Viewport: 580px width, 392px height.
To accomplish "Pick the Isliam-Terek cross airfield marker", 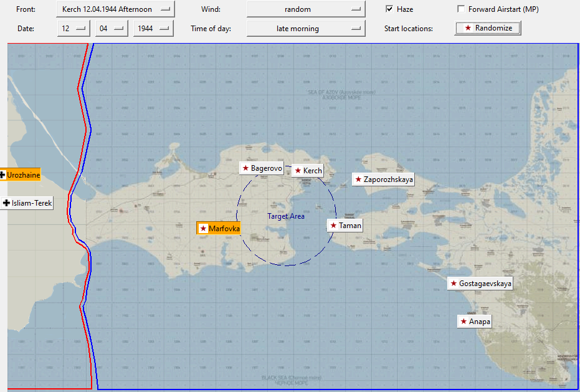I will click(27, 203).
